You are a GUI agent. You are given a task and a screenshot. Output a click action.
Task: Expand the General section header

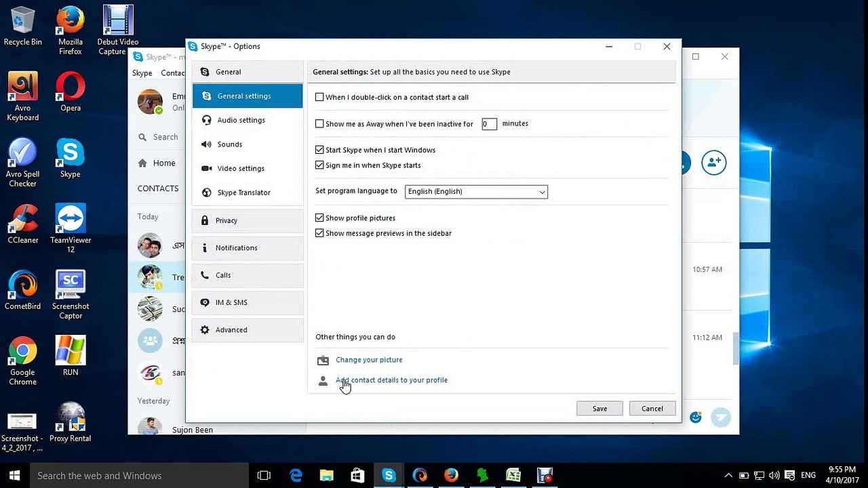(248, 72)
